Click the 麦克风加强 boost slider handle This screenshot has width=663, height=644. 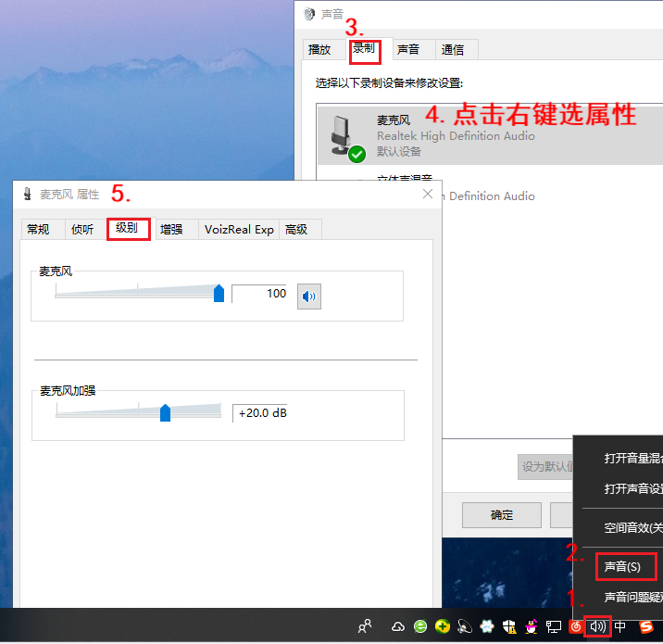pyautogui.click(x=166, y=413)
